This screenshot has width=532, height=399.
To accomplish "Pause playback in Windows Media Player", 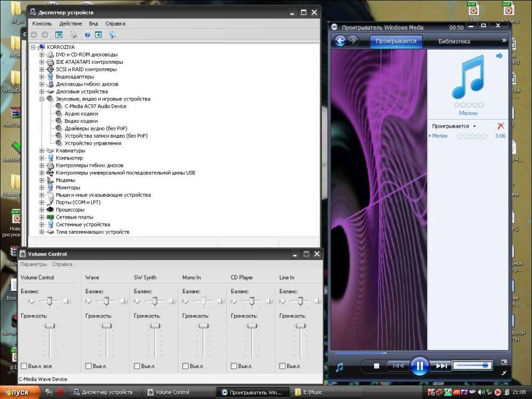I will (x=419, y=365).
